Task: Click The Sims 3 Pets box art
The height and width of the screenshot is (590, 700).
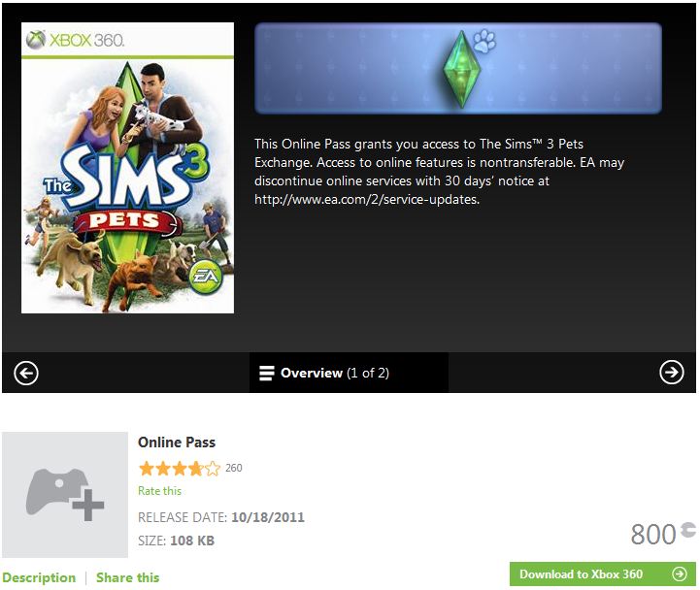Action: [x=128, y=168]
